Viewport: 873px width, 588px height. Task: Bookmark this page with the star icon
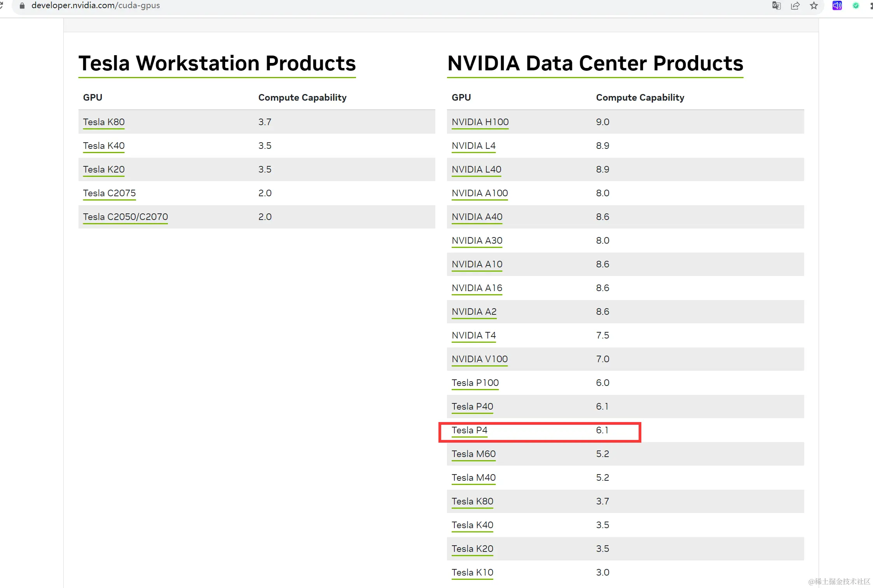[x=814, y=5]
